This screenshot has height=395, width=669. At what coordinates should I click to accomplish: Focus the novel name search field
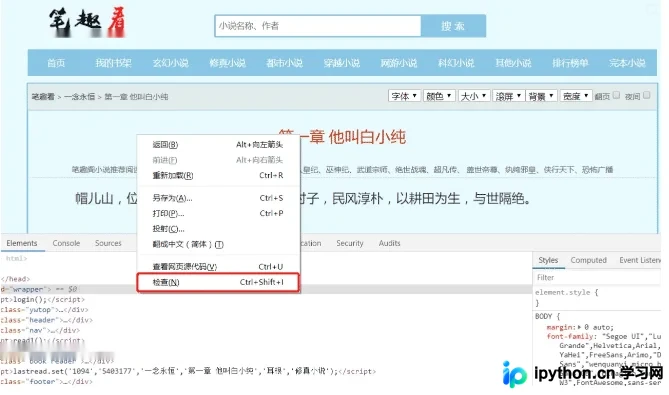click(318, 26)
